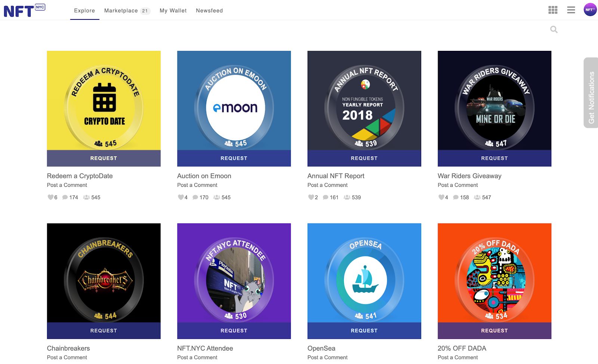Open the Annual NFT Report title link

click(x=336, y=176)
